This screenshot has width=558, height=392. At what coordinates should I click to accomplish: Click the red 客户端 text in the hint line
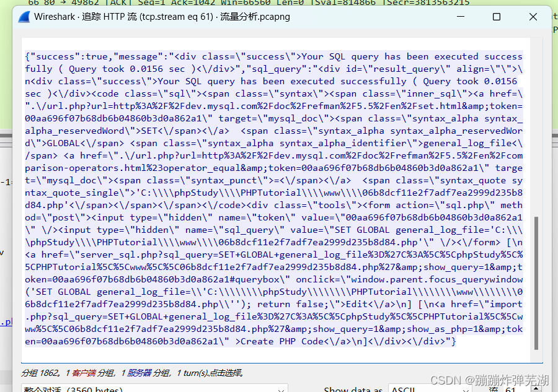[x=84, y=373]
